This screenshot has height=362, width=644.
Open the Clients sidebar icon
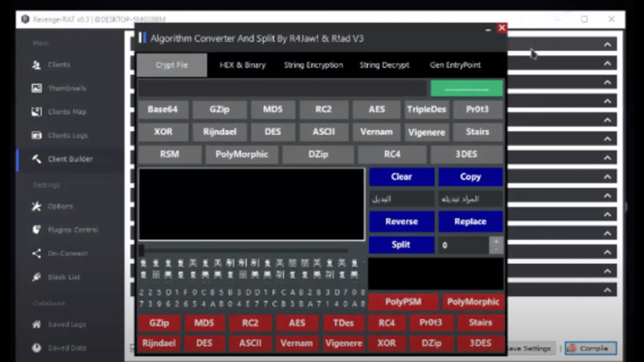point(36,65)
